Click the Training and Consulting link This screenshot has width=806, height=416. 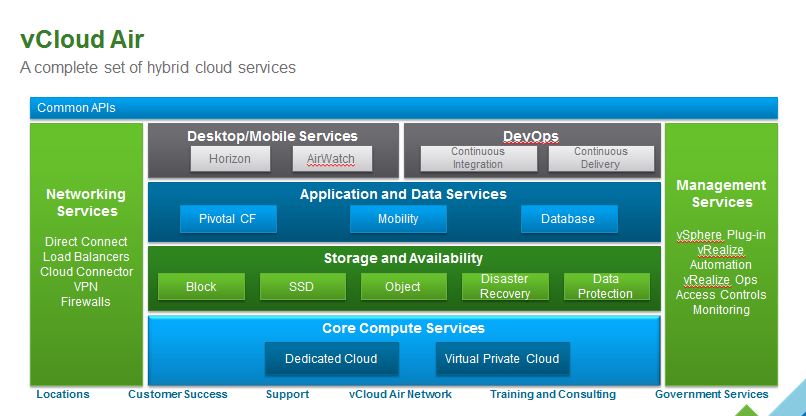coord(552,395)
